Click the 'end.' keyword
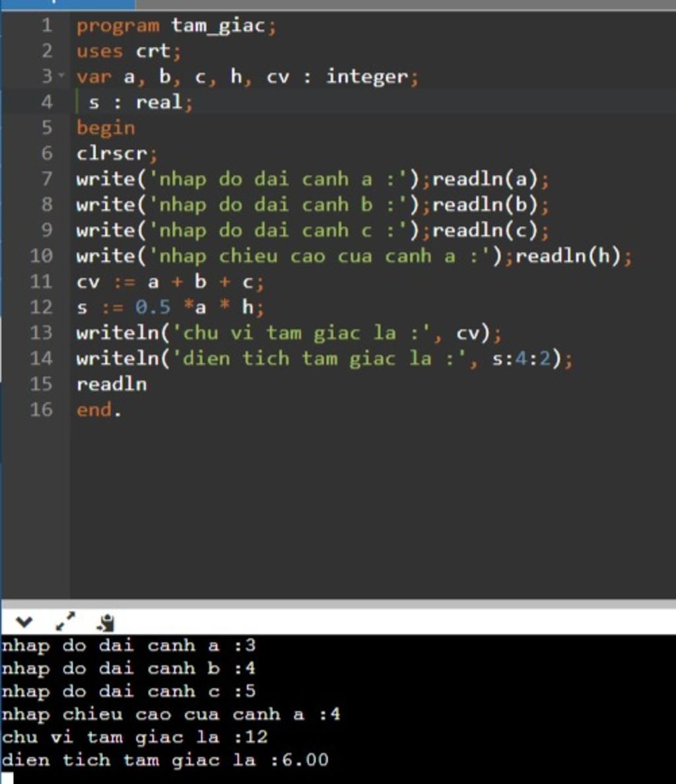676x784 pixels. point(98,410)
